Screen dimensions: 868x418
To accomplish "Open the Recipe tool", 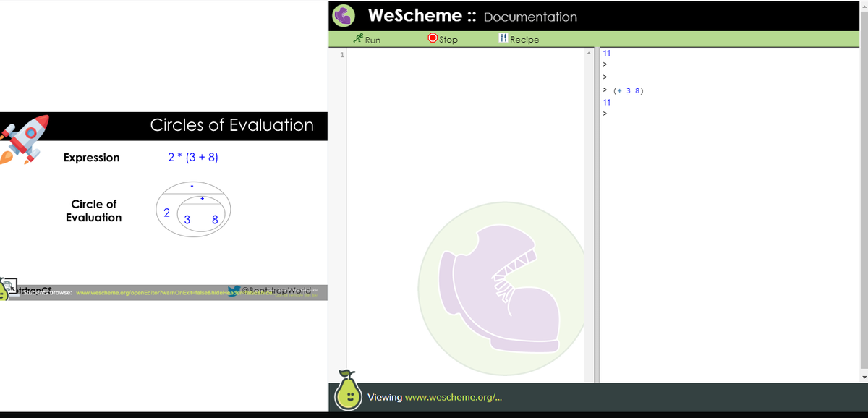I will tap(519, 39).
